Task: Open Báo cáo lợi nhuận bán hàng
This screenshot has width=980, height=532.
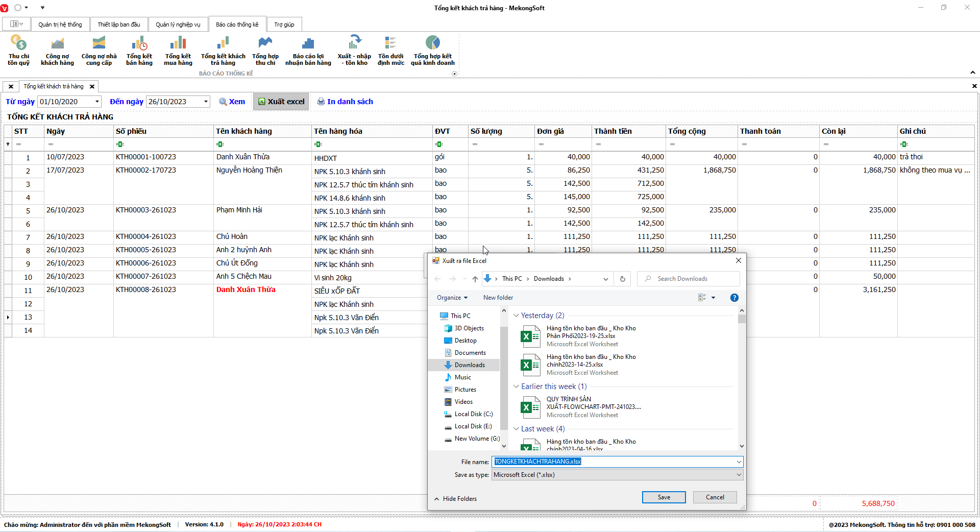Action: click(x=308, y=50)
